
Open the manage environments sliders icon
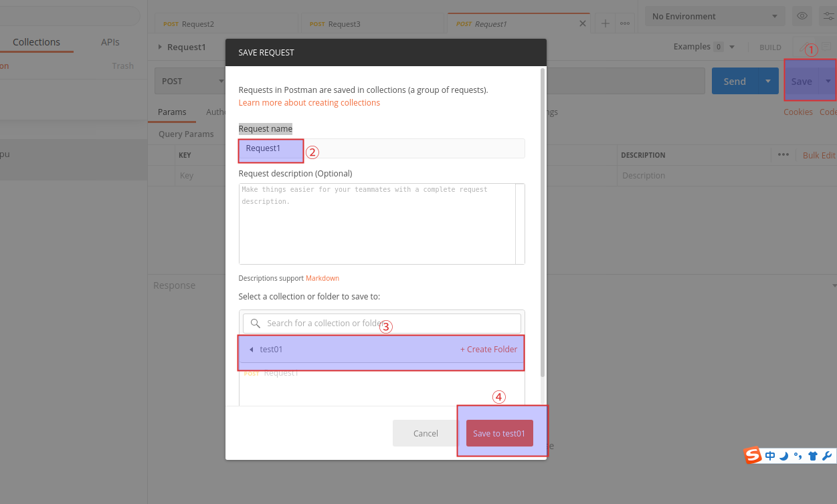point(828,16)
